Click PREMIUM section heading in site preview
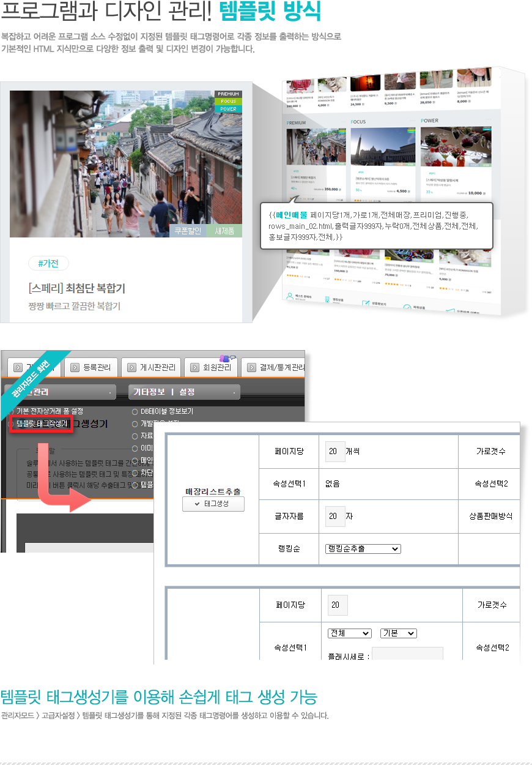532x765 pixels. [296, 122]
